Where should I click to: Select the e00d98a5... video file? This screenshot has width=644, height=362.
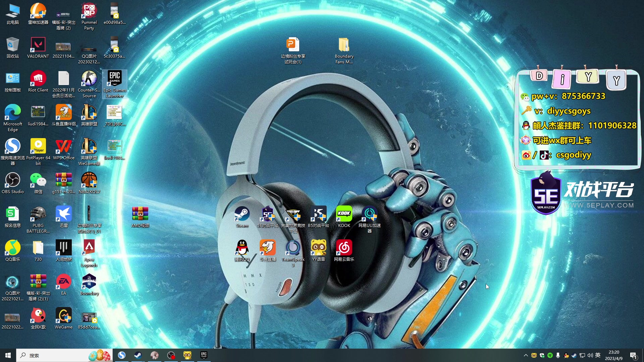(114, 13)
